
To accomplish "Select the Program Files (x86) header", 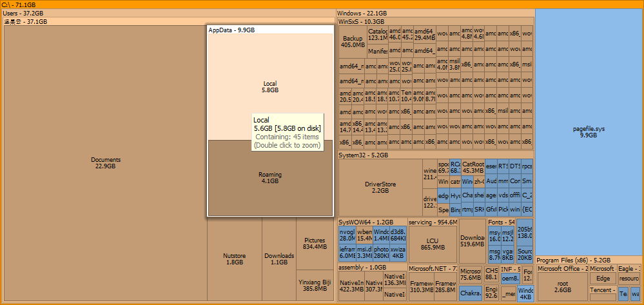I will [572, 260].
